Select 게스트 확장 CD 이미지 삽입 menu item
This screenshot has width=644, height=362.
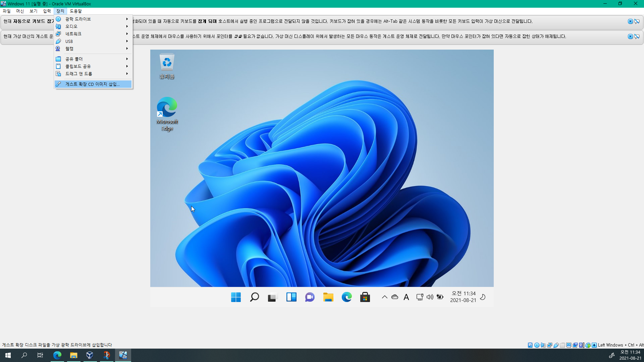tap(93, 84)
